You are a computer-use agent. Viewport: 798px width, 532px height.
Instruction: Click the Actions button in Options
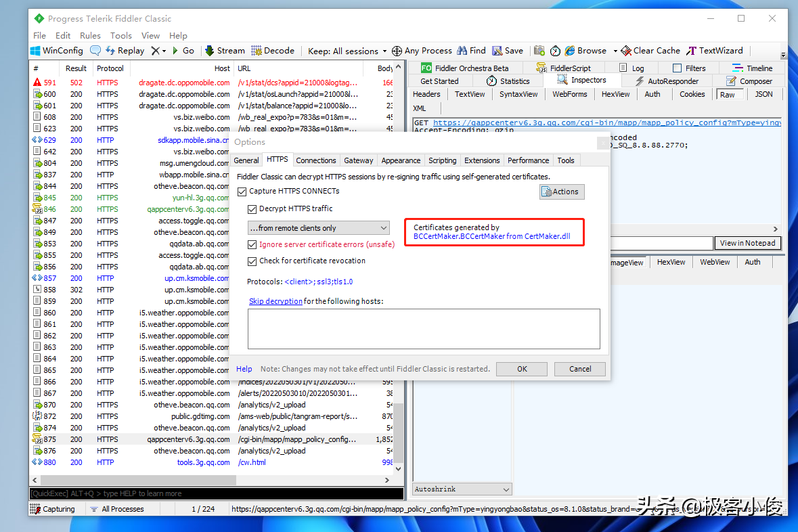point(561,192)
